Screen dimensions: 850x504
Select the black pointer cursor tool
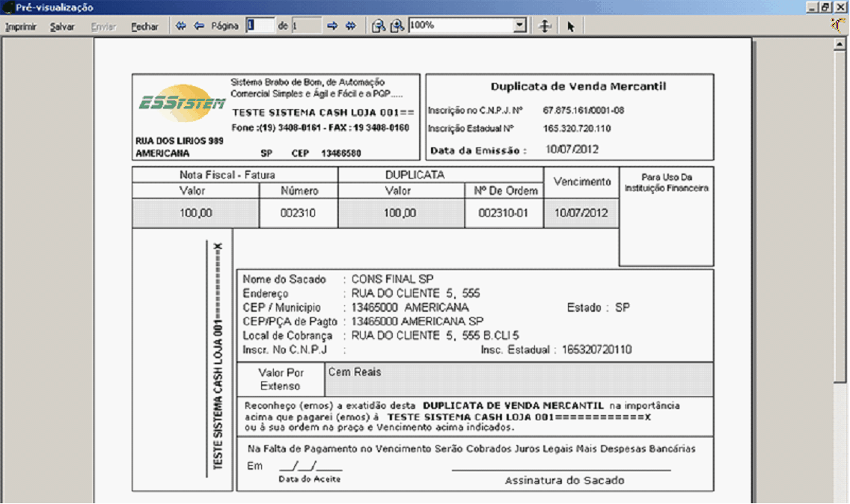click(570, 26)
